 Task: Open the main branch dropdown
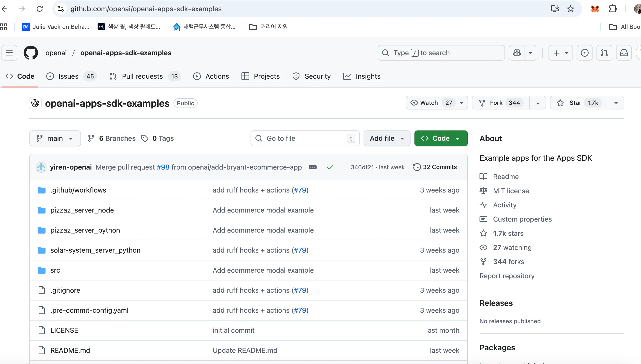pyautogui.click(x=55, y=138)
